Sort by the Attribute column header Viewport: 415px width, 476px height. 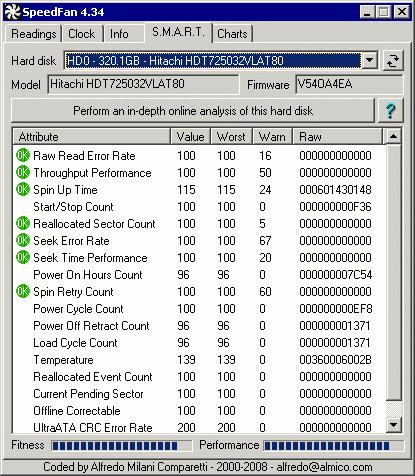point(92,137)
